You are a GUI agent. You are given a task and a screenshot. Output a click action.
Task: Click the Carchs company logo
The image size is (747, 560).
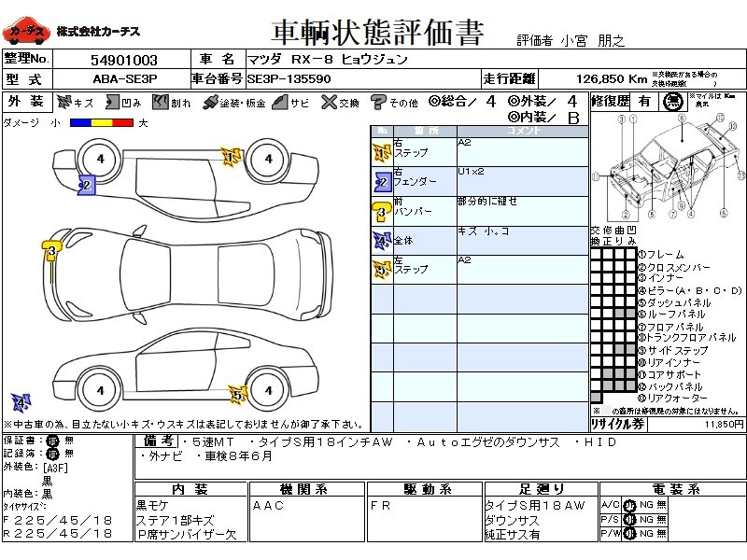coord(25,32)
